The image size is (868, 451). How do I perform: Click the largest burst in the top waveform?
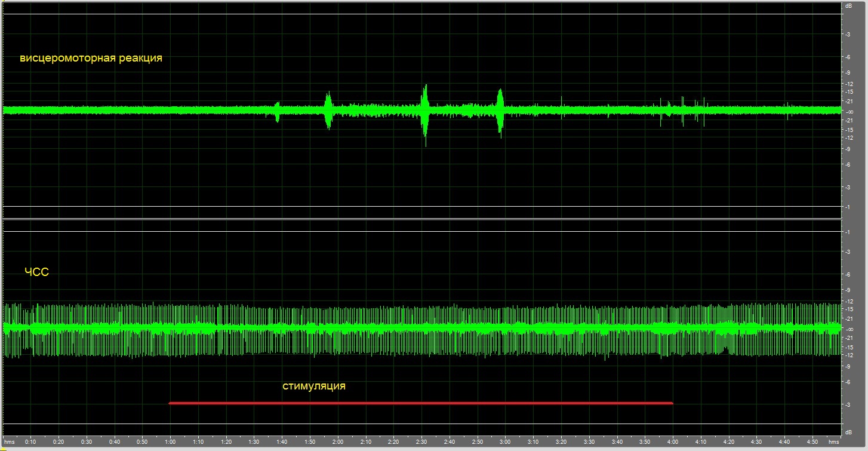[425, 111]
